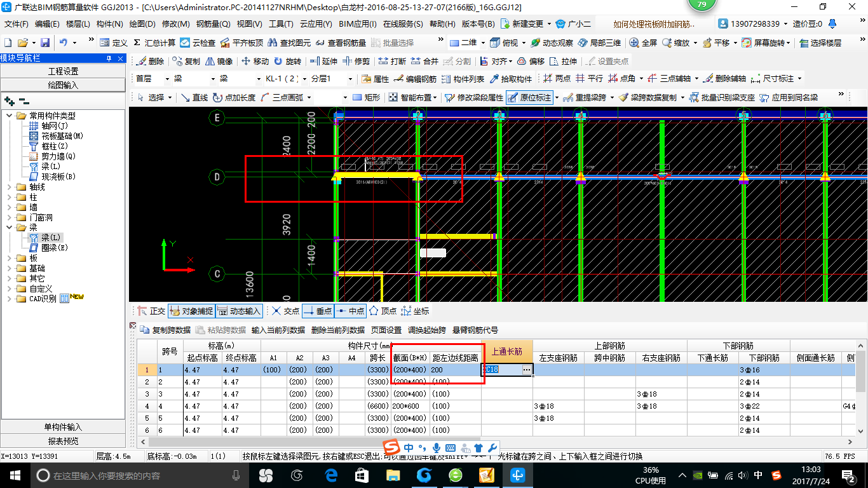Click the save file icon
Viewport: 868px width, 488px height.
[x=45, y=43]
